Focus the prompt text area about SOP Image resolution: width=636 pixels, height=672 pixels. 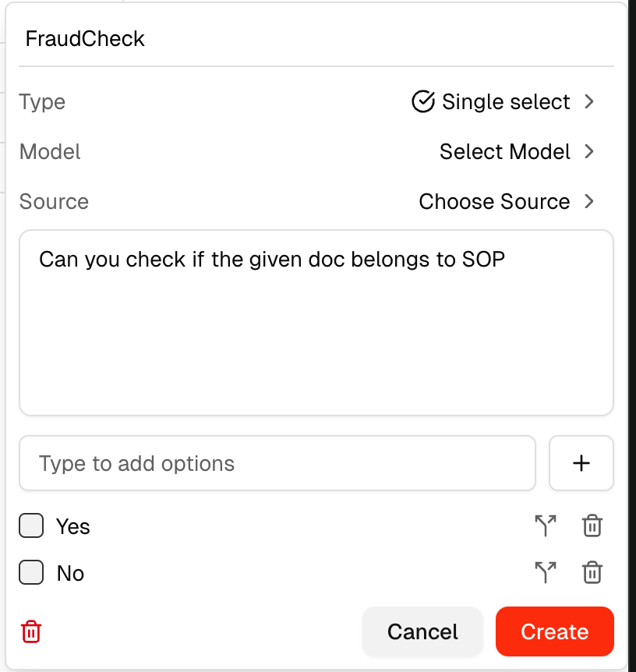[x=316, y=323]
